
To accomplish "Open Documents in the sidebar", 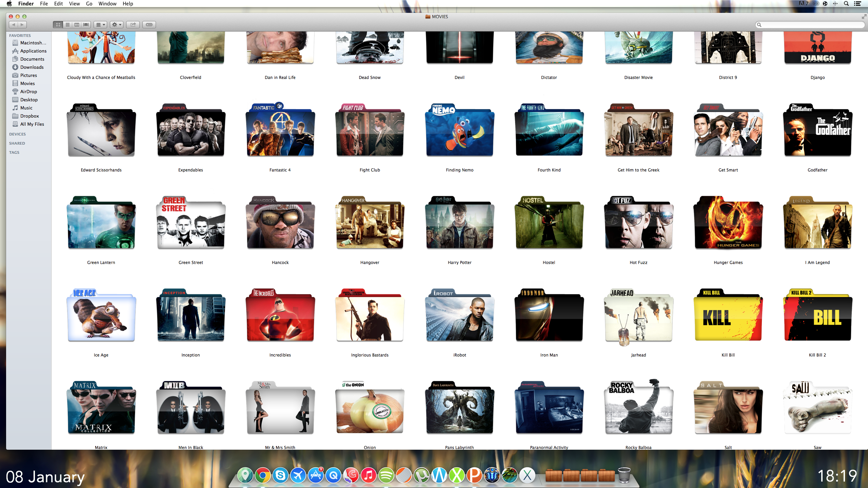I will [x=29, y=59].
